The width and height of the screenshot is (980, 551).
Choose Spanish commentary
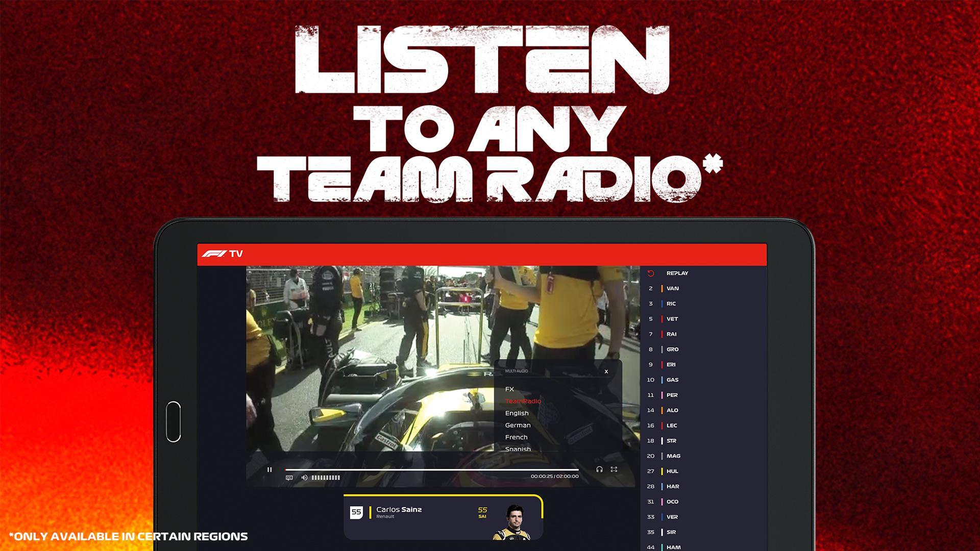518,449
